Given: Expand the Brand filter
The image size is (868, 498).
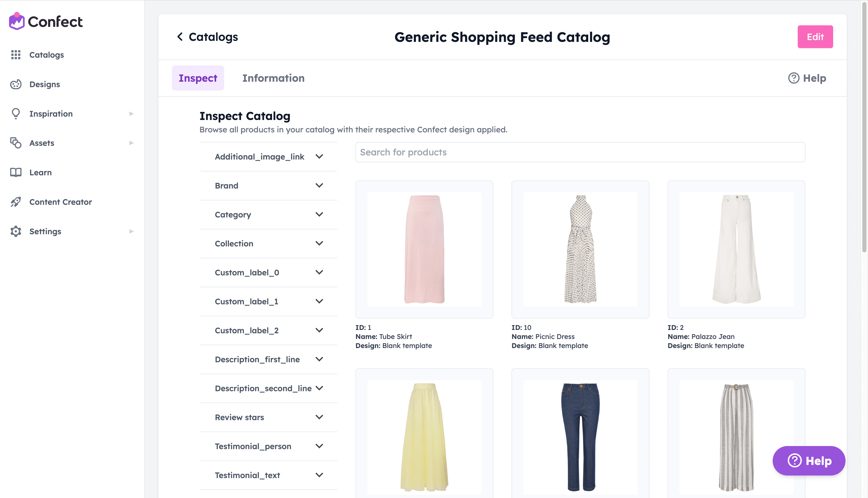Looking at the screenshot, I should tap(268, 186).
